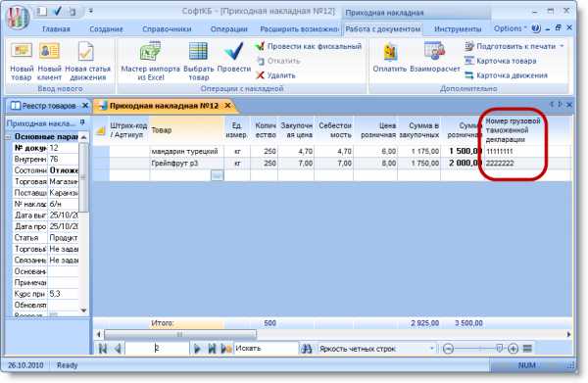Click the horizontal scrollbar left arrow
Screen dimensions: 588x383
(x=99, y=334)
